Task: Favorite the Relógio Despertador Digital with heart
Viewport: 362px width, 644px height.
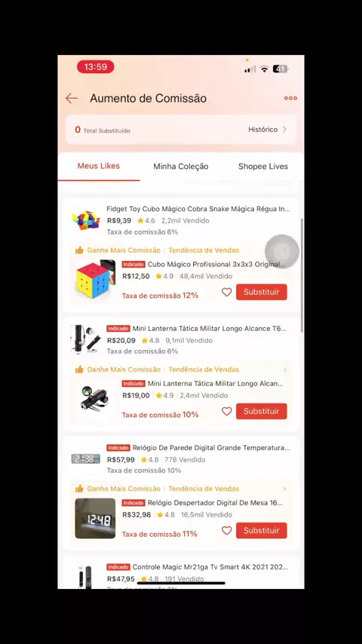Action: (x=227, y=531)
